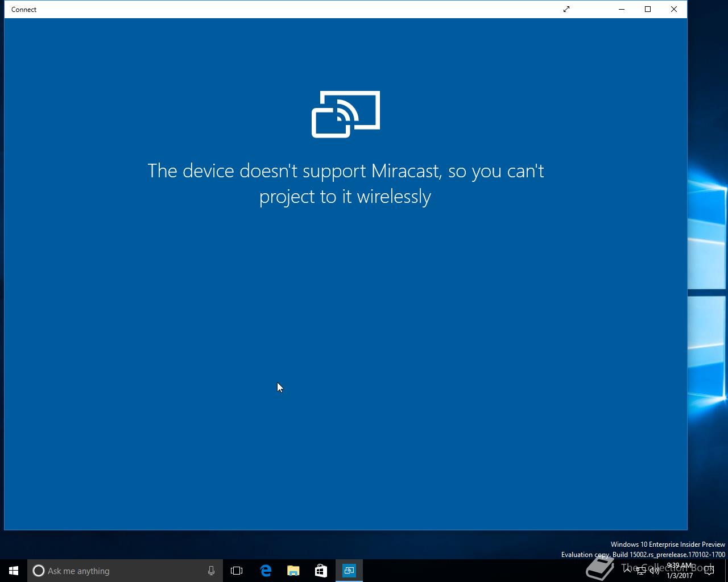The height and width of the screenshot is (582, 728).
Task: Click the wireless projection icon
Action: (x=346, y=114)
